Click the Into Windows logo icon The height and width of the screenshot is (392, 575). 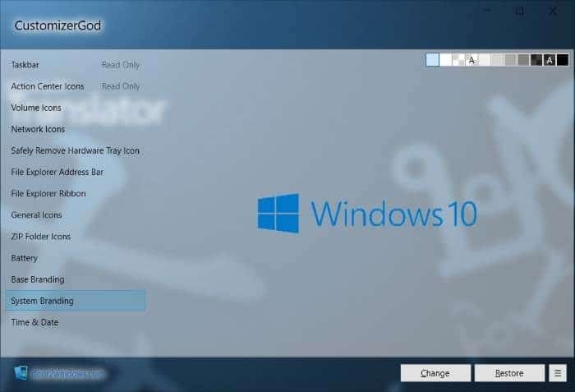click(x=21, y=373)
